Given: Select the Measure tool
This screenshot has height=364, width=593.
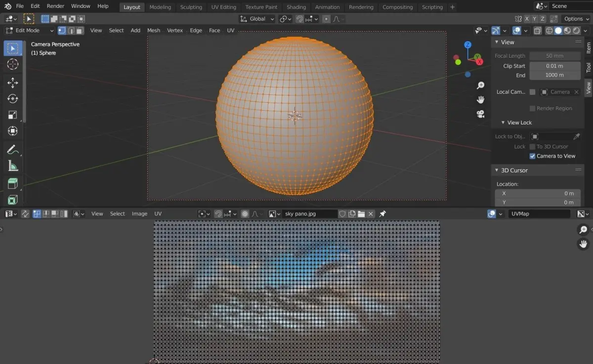Looking at the screenshot, I should pos(13,165).
